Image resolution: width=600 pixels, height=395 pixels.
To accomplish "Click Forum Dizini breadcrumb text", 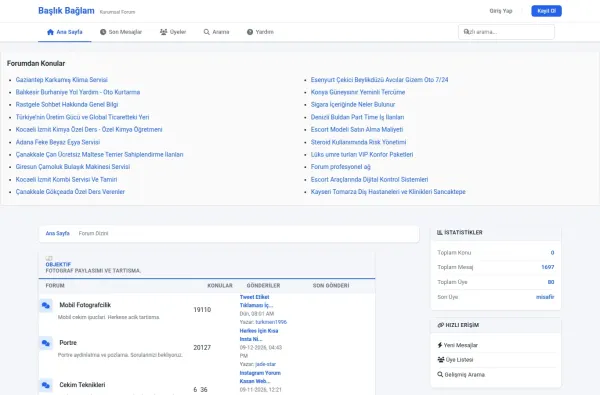I will (93, 233).
